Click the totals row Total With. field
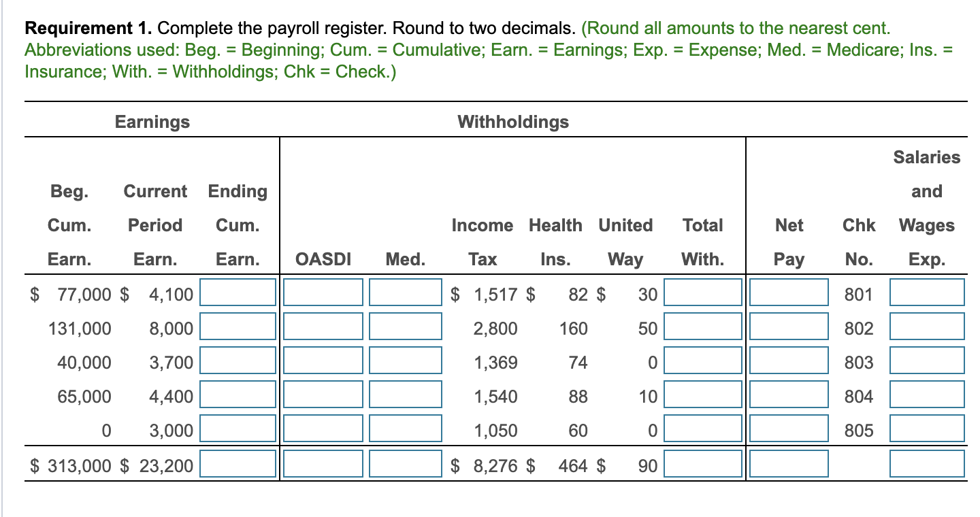980x517 pixels. click(x=703, y=464)
